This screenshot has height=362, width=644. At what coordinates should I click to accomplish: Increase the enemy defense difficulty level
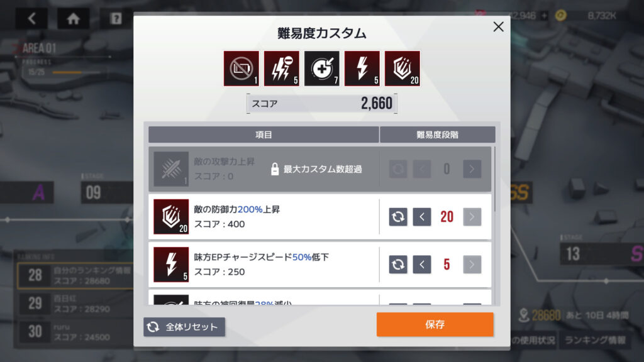472,217
